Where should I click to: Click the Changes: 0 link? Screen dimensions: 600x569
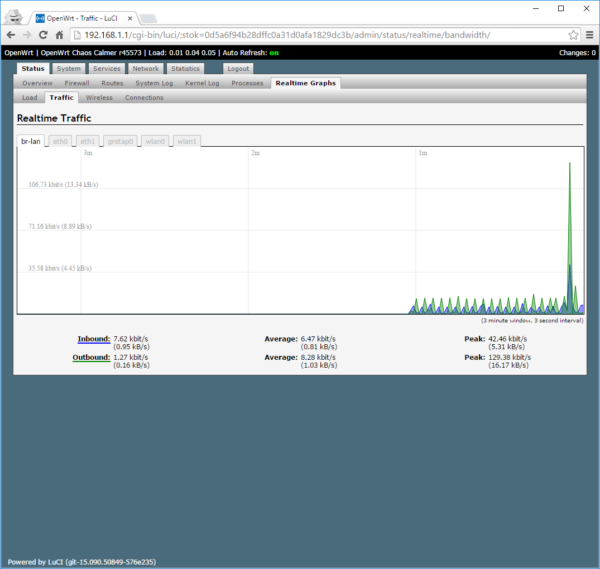pyautogui.click(x=574, y=52)
